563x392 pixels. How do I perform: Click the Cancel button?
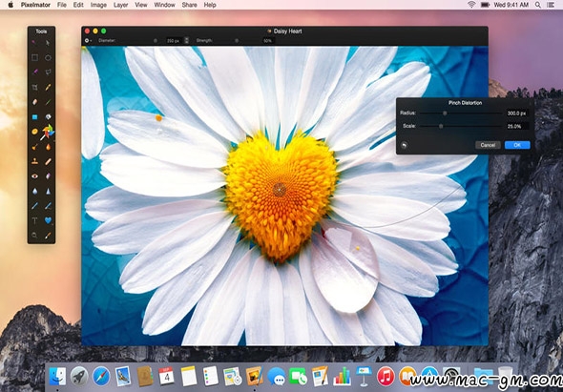(488, 145)
